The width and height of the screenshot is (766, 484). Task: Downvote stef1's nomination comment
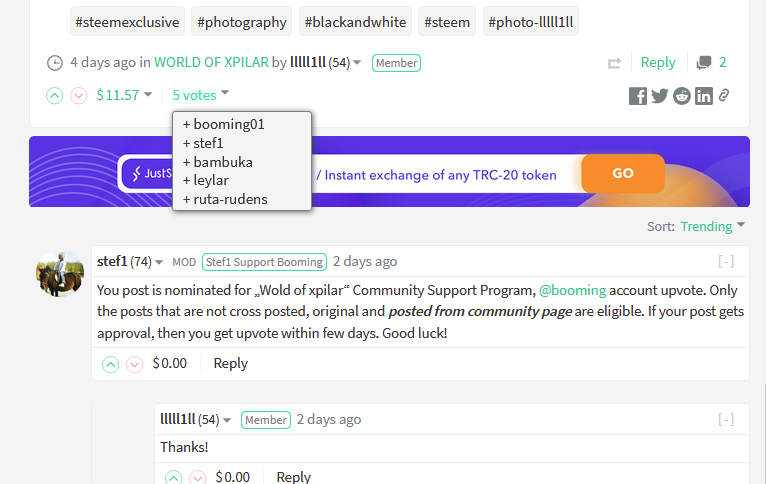point(134,364)
